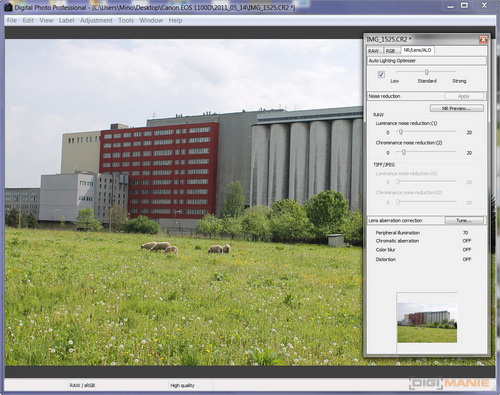The image size is (500, 395).
Task: Click the Peripheral illumination value 70
Action: [x=466, y=233]
